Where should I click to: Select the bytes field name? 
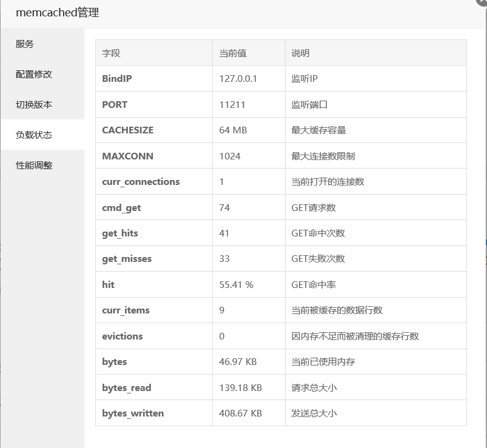(114, 362)
